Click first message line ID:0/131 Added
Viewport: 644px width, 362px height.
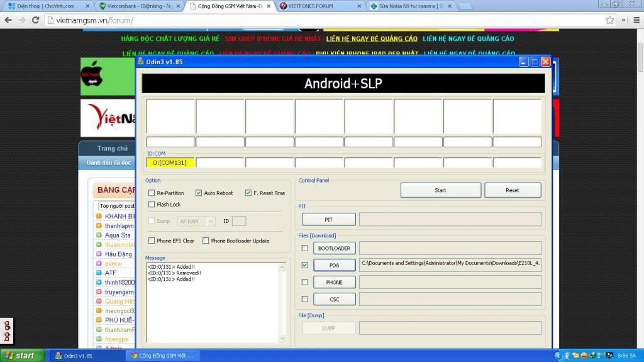pyautogui.click(x=171, y=266)
